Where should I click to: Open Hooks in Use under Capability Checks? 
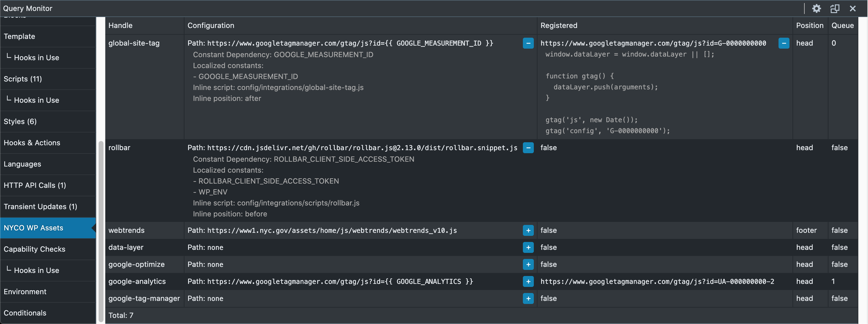48,270
